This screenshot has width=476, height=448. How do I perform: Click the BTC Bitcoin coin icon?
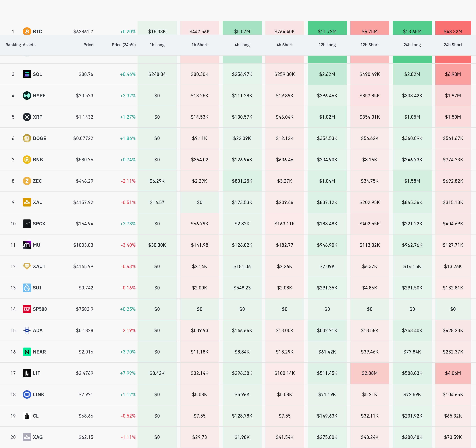point(27,31)
